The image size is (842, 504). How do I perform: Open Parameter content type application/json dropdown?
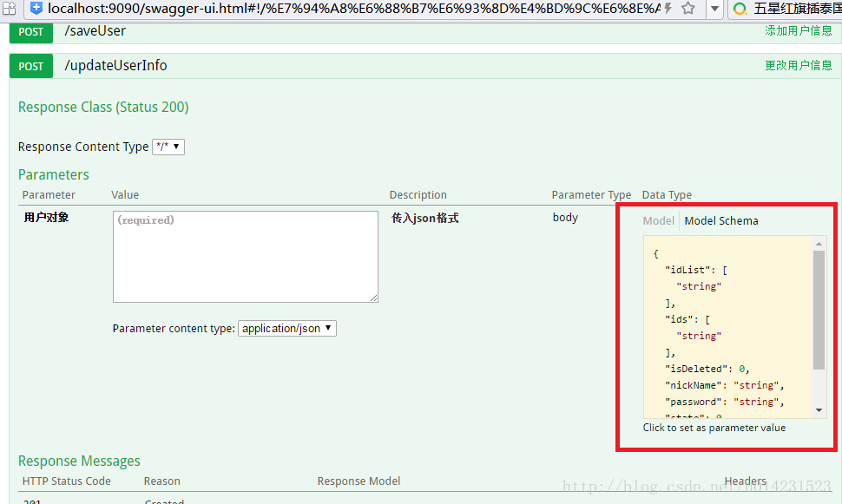287,329
